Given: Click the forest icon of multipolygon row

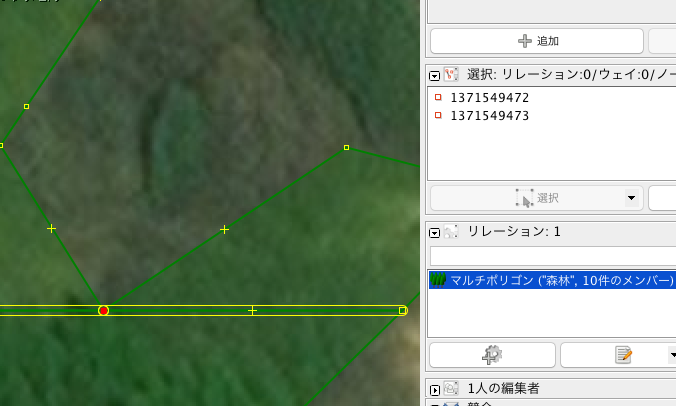Looking at the screenshot, I should pyautogui.click(x=438, y=280).
